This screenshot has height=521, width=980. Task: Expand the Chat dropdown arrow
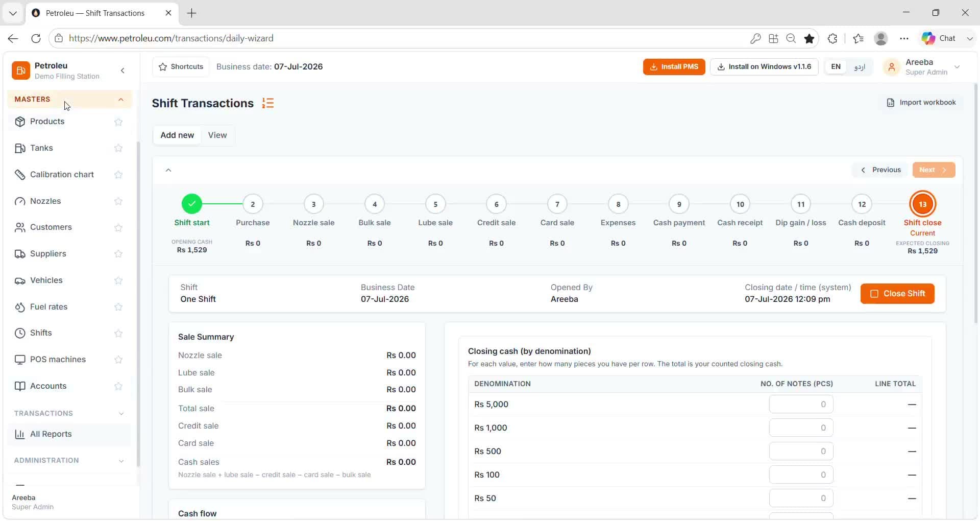(x=970, y=38)
